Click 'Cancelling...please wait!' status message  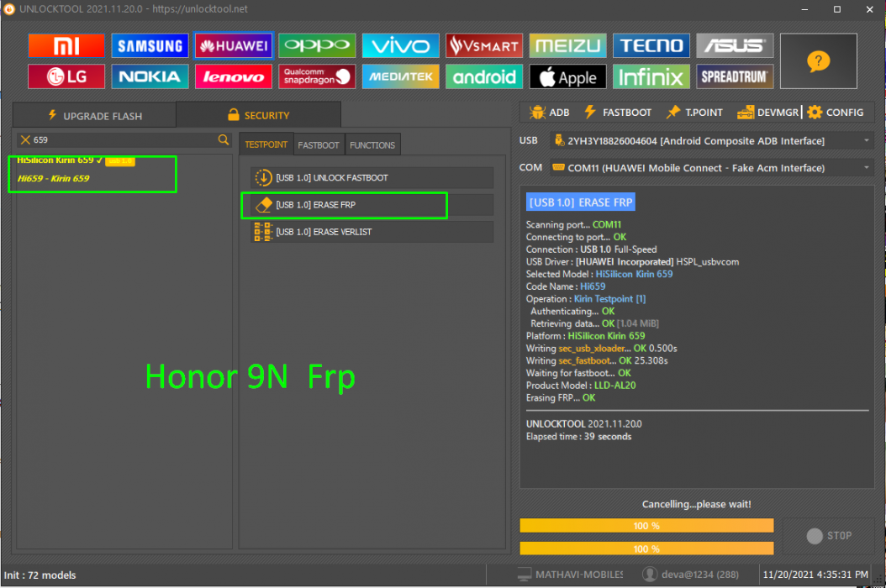pyautogui.click(x=697, y=504)
